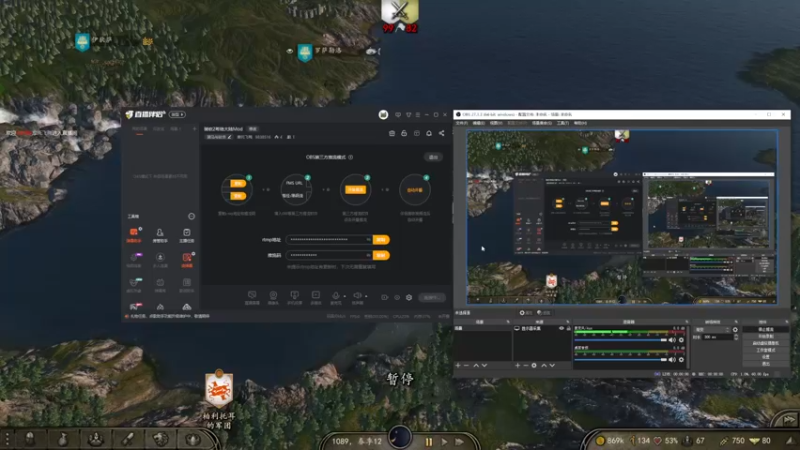Mute the first mixer audio channel
800x450 pixels.
tap(672, 340)
